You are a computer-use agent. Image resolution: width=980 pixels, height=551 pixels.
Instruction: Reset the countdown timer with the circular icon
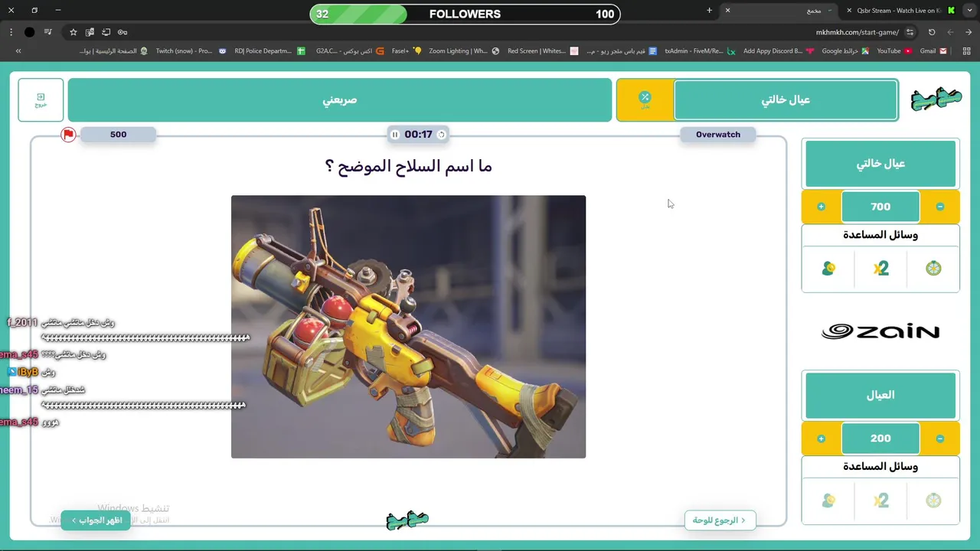441,135
